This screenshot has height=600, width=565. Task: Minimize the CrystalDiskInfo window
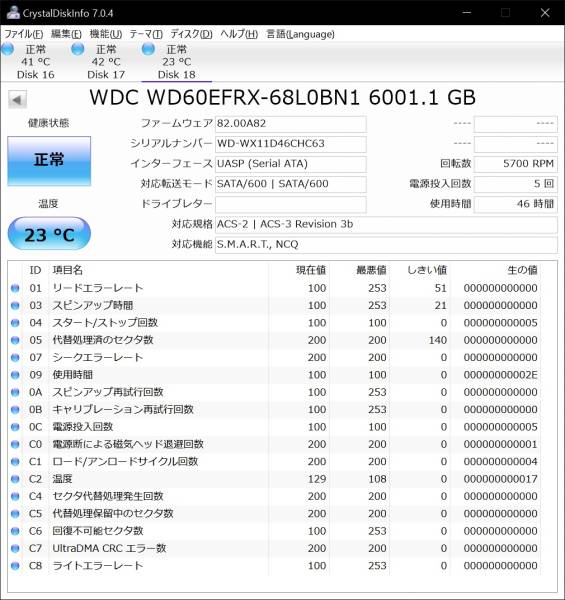click(466, 13)
